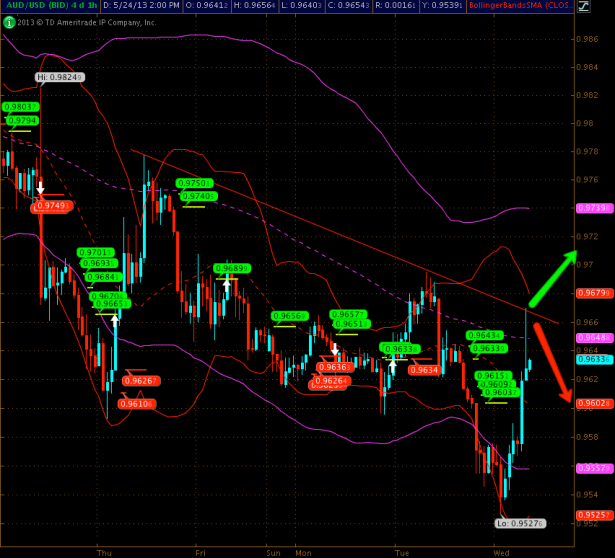Select the Lo: 0.9527 price bubble

pos(520,522)
